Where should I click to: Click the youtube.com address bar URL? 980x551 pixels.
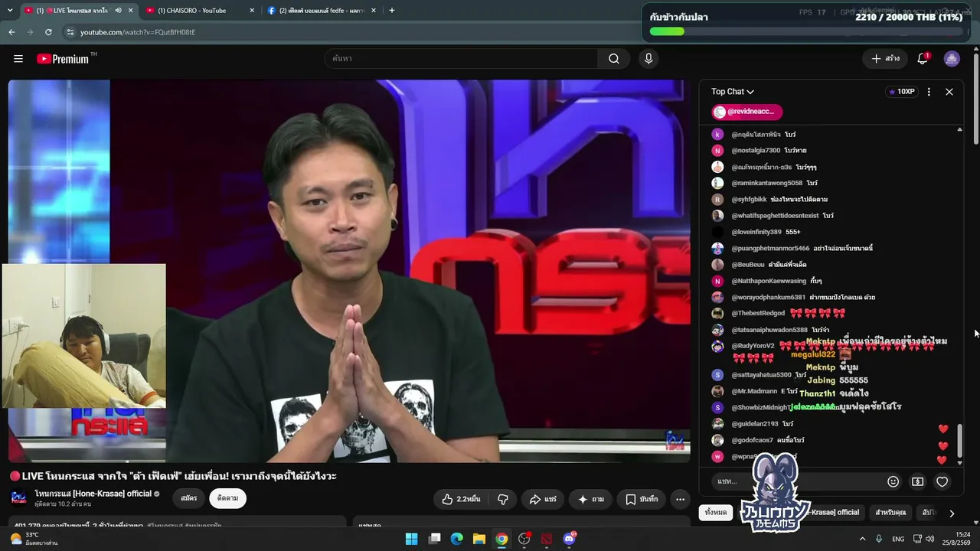pyautogui.click(x=138, y=32)
